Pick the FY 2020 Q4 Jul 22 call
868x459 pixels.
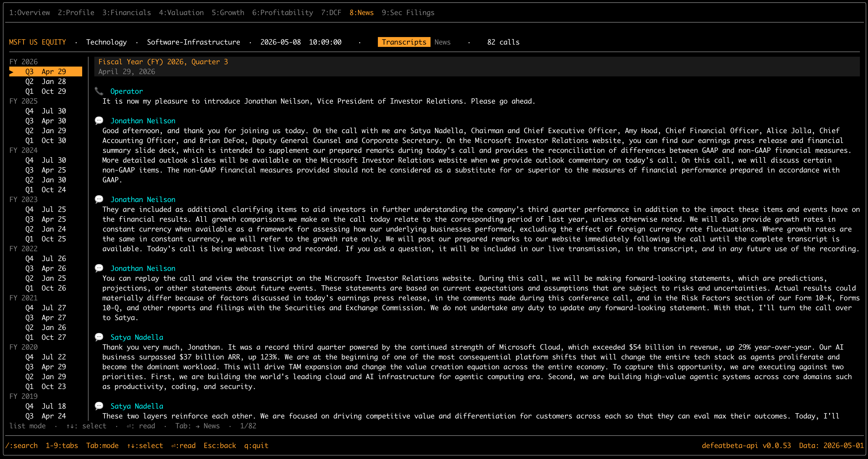pyautogui.click(x=45, y=357)
